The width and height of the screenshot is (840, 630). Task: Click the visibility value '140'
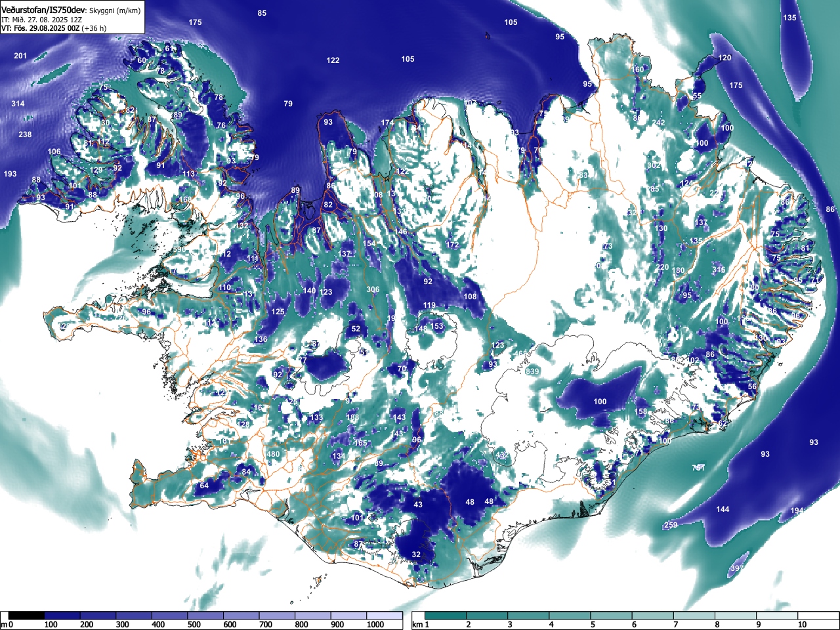pos(310,291)
